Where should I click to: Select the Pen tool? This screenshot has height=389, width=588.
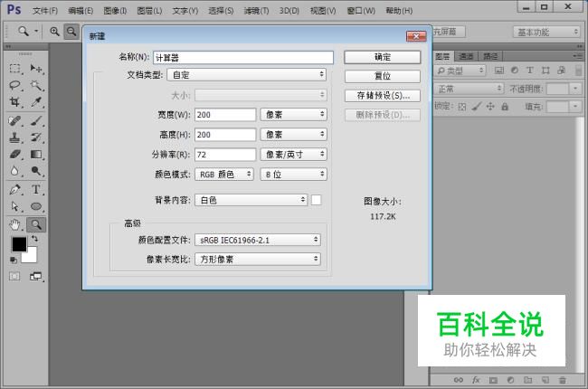pyautogui.click(x=15, y=189)
